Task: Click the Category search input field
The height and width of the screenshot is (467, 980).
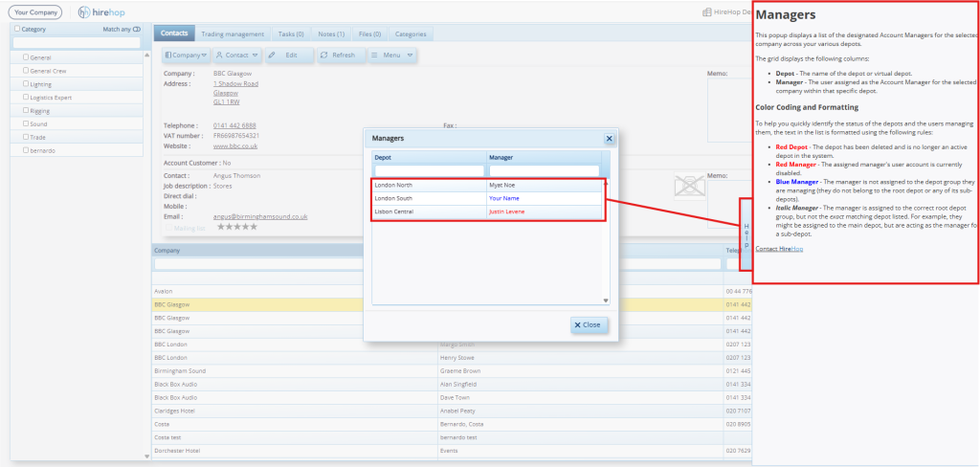Action: (x=77, y=42)
